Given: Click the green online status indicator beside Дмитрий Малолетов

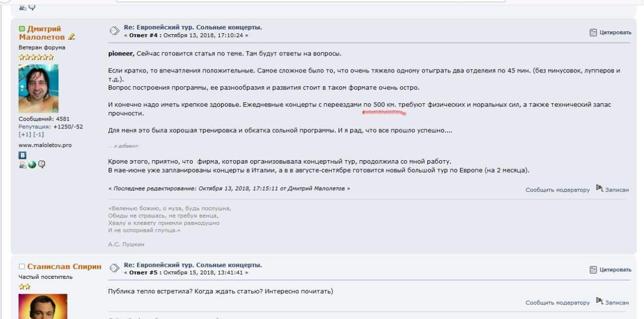Looking at the screenshot, I should (22, 29).
